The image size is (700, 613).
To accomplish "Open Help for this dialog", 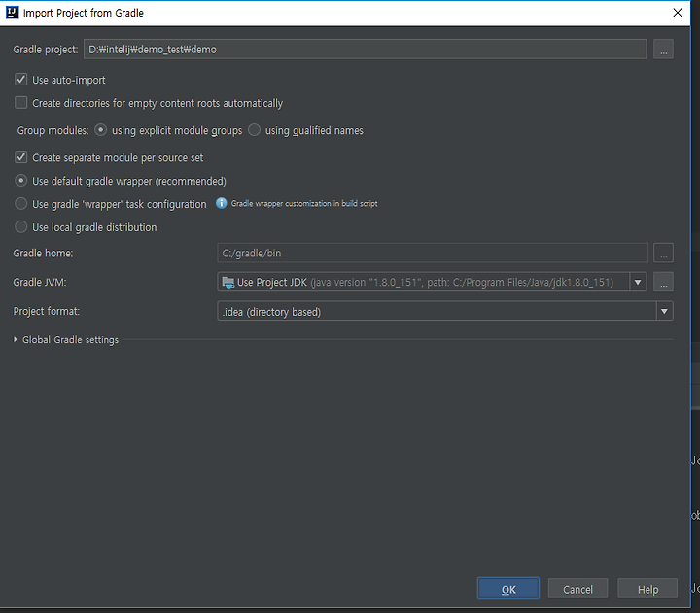I will point(647,589).
